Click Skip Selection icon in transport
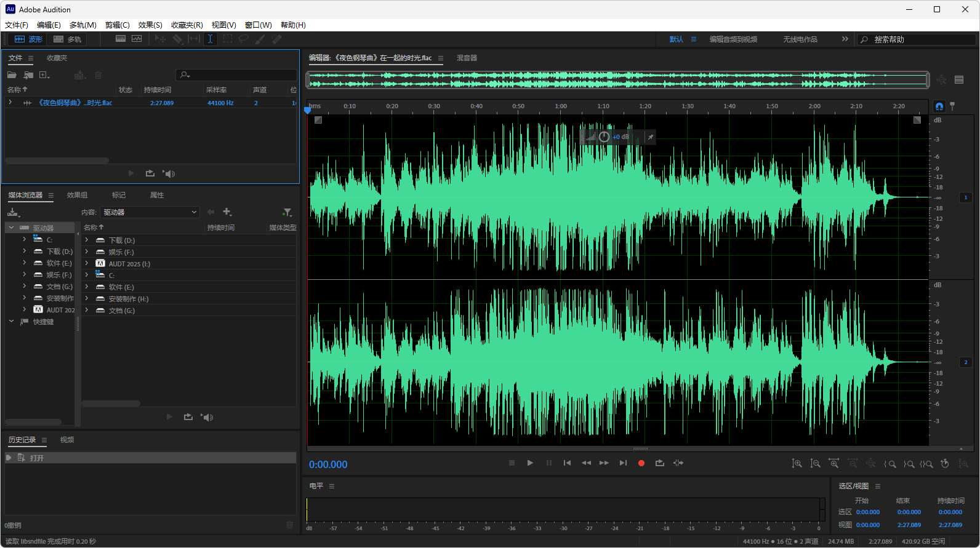980x548 pixels. pyautogui.click(x=678, y=463)
